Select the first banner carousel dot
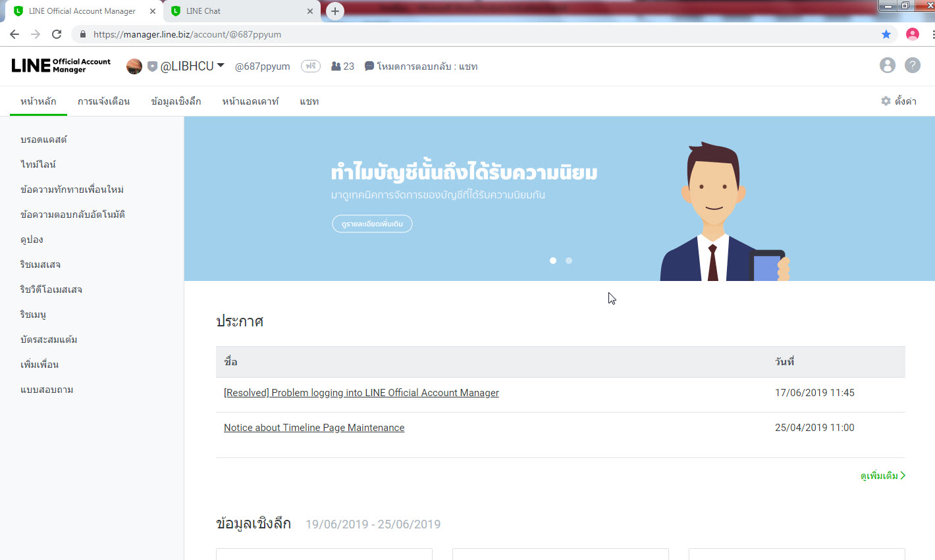 [x=553, y=261]
